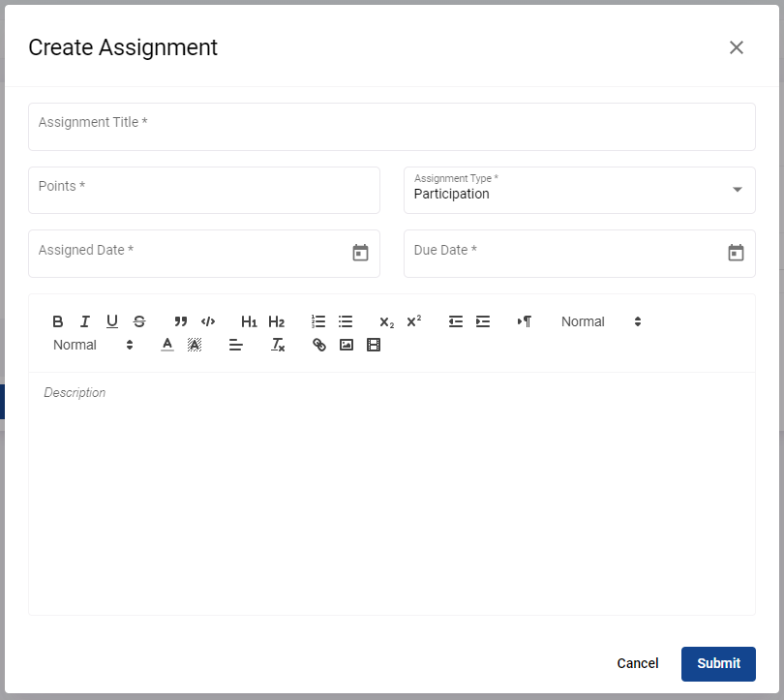
Task: Cancel assignment creation
Action: click(x=638, y=663)
